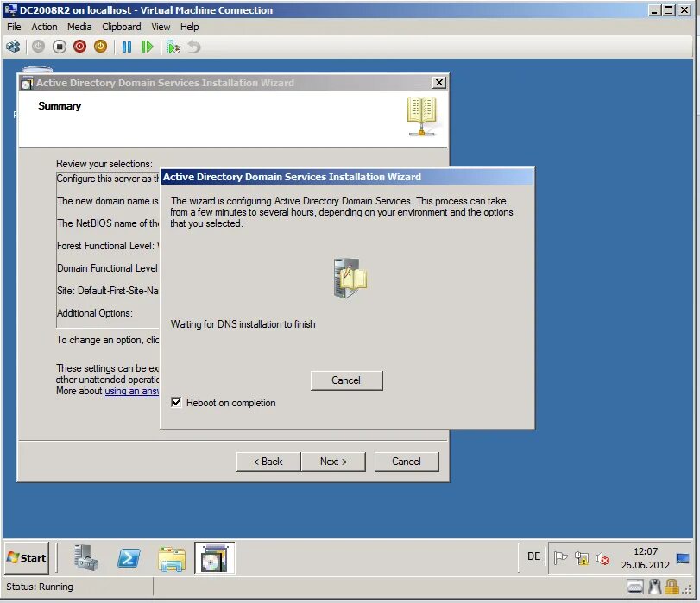Viewport: 700px width, 603px height.
Task: Click the network status tray icon
Action: point(582,558)
